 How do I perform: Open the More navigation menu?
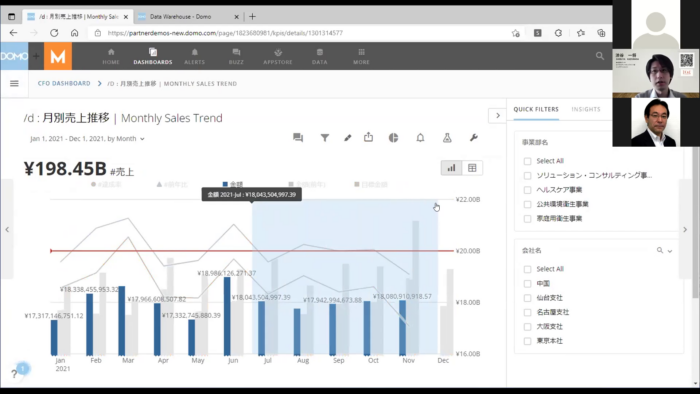(x=361, y=57)
